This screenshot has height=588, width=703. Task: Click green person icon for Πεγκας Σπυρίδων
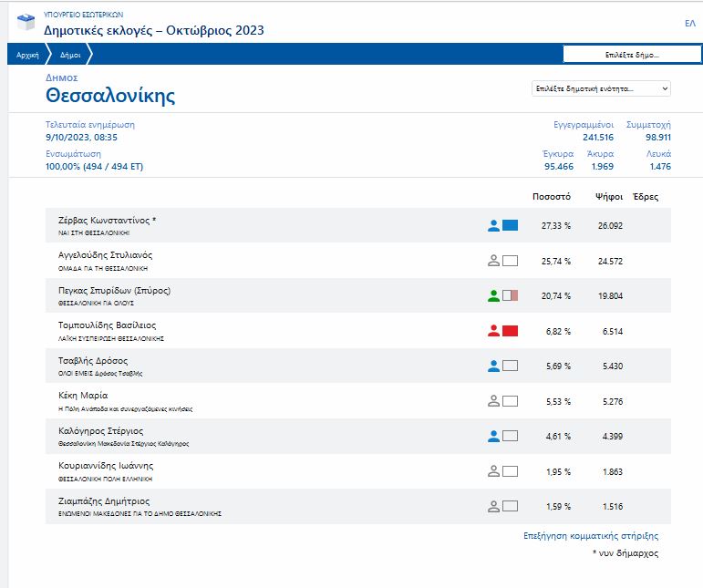pos(493,295)
